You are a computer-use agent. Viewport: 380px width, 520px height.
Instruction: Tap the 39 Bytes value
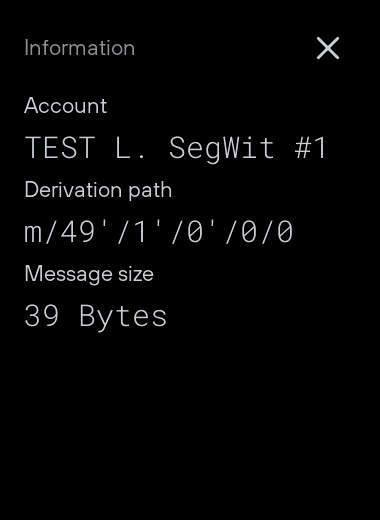pos(96,316)
